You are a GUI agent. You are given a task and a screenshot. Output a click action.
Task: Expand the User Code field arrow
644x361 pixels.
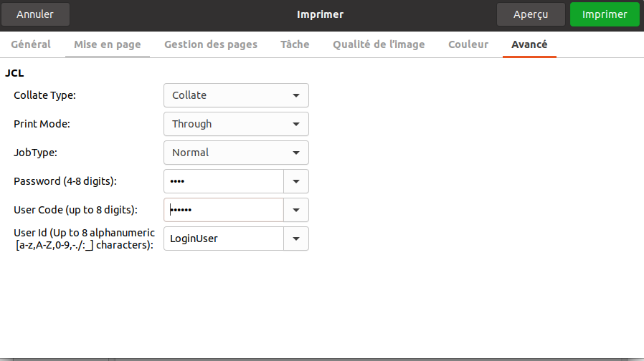[x=296, y=210]
